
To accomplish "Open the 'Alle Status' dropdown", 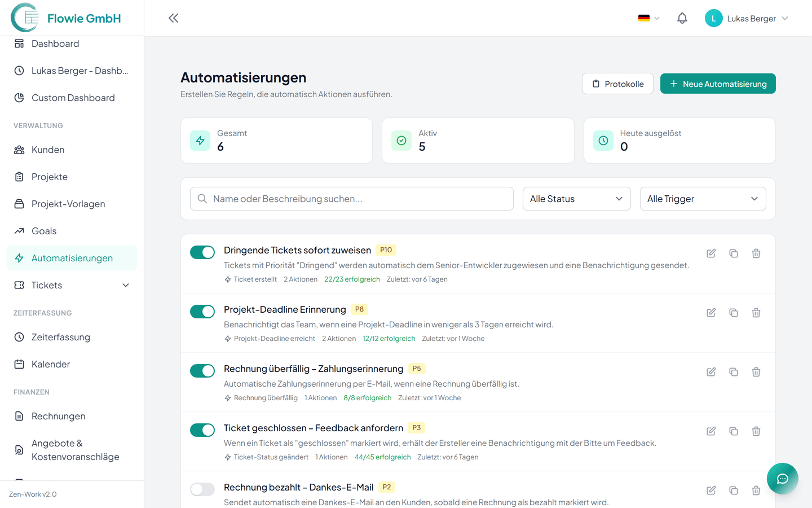I will click(576, 198).
